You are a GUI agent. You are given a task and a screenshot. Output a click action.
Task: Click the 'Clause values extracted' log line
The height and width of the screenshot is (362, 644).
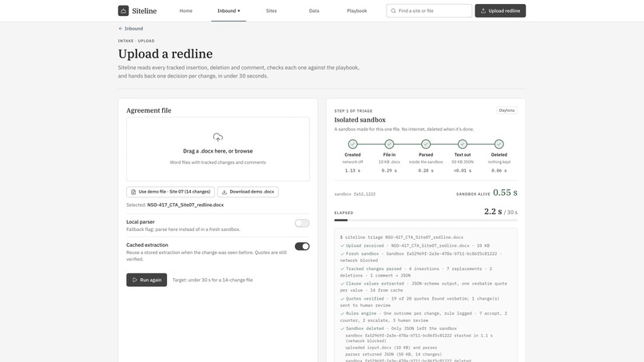[423, 287]
